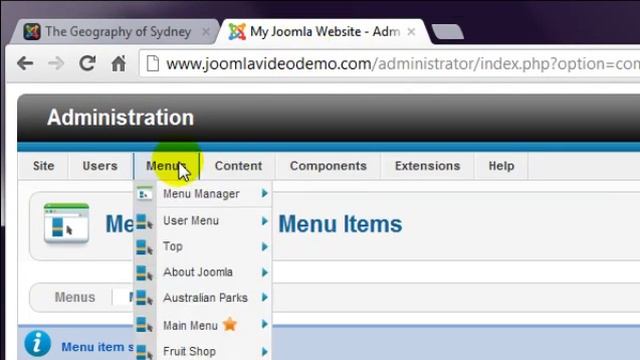Click the Australian Parks item icon
Screen dimensions: 640x360
[144, 298]
